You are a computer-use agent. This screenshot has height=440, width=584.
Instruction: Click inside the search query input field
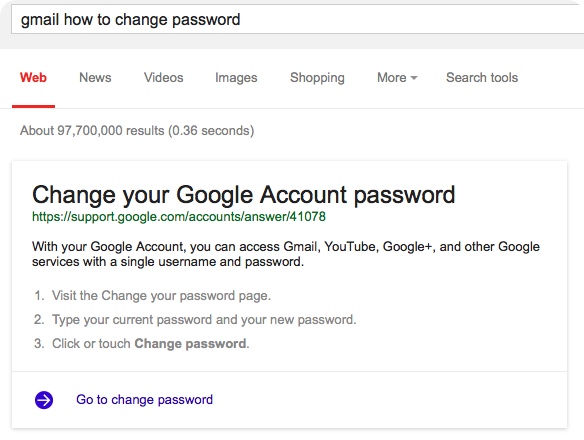pyautogui.click(x=298, y=19)
